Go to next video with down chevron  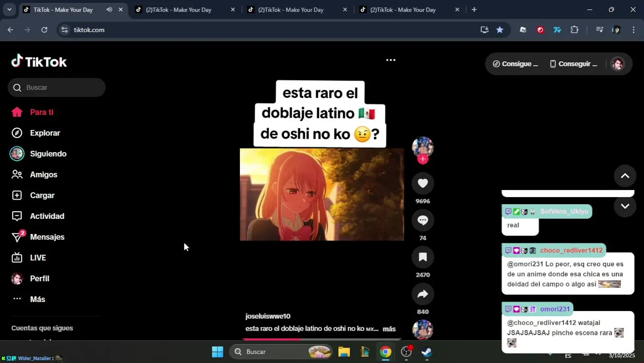coord(625,206)
